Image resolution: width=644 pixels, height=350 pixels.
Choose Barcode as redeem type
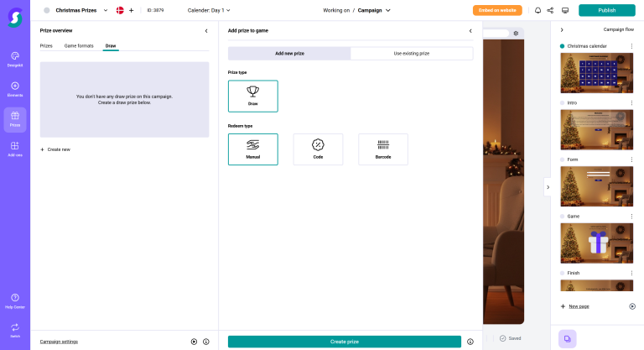(x=383, y=149)
